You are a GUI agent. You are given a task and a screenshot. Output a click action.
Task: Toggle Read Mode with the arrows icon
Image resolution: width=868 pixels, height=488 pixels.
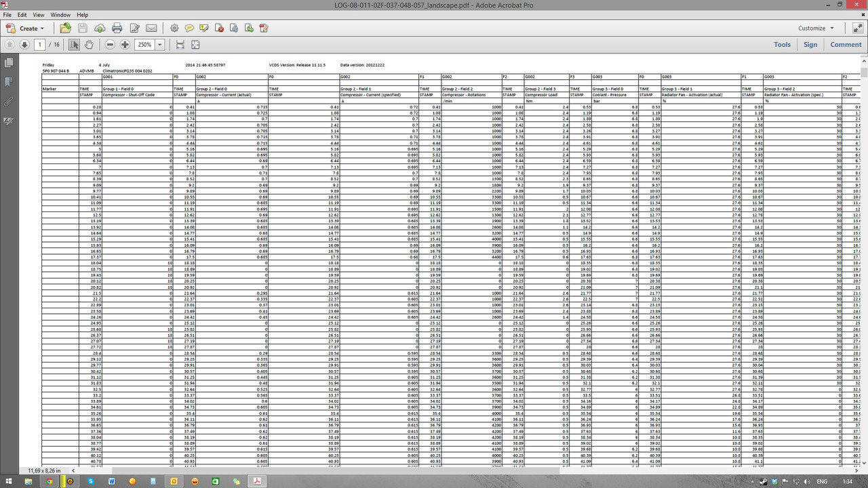(x=856, y=28)
